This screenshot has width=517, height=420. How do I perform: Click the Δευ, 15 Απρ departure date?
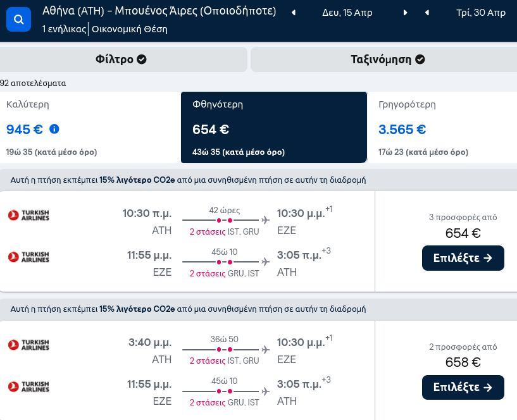pyautogui.click(x=347, y=13)
